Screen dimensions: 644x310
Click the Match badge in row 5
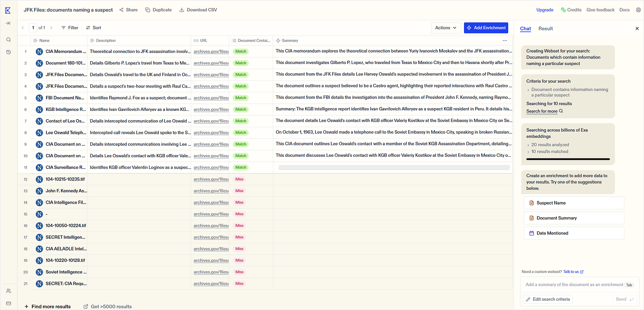(241, 98)
